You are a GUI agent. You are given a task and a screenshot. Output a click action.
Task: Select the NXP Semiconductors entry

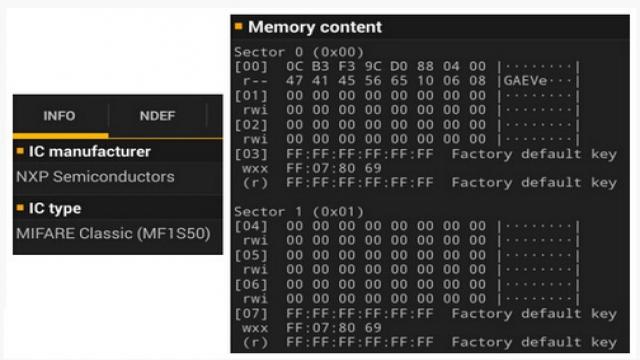coord(95,176)
